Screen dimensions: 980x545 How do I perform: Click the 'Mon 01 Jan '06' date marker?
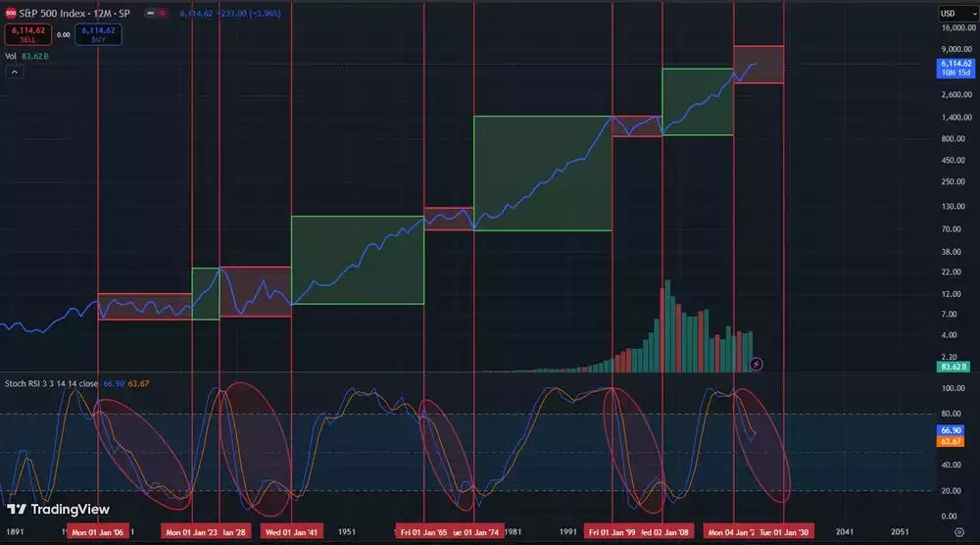pyautogui.click(x=98, y=532)
